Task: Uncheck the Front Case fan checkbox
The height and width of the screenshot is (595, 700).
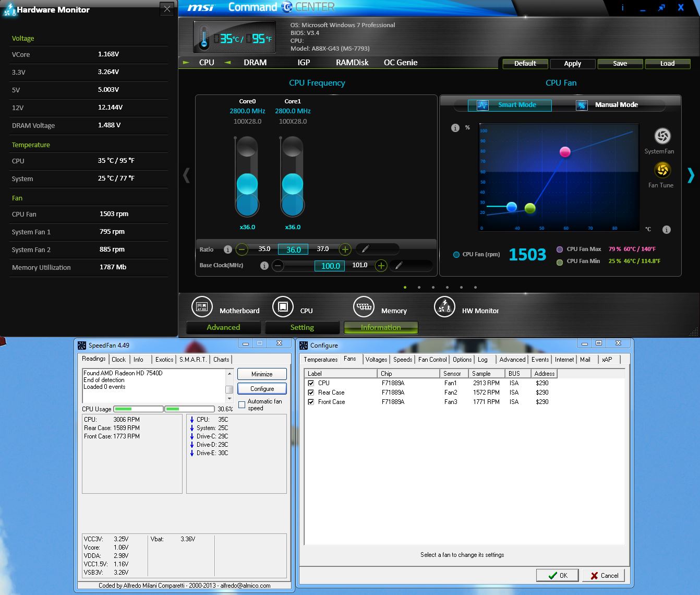Action: point(311,402)
